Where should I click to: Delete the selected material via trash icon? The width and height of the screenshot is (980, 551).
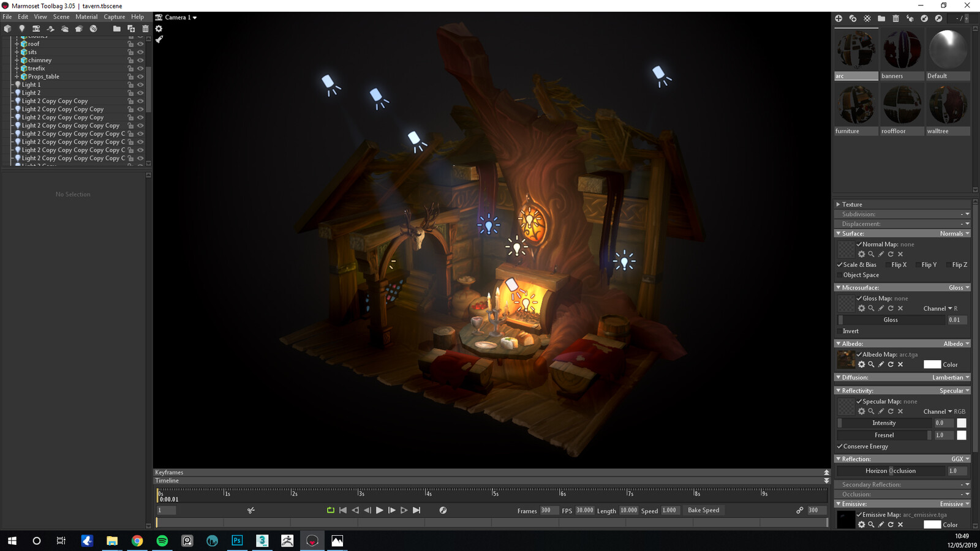click(895, 18)
